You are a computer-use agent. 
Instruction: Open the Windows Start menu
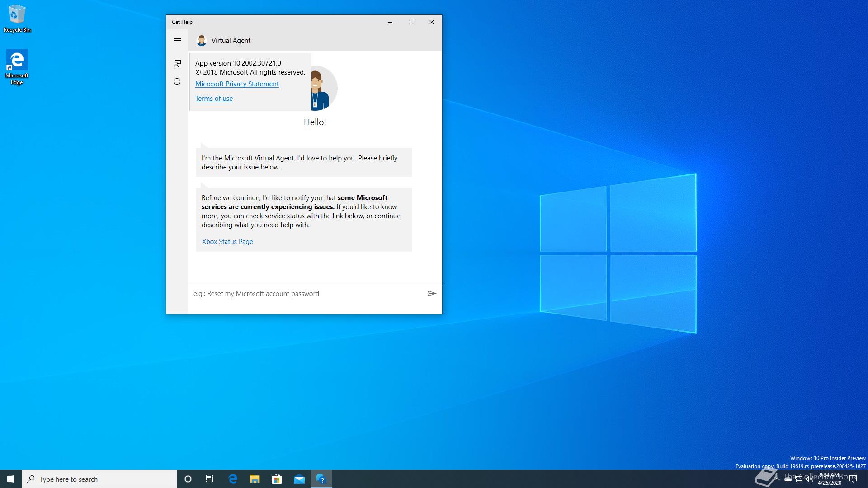tap(11, 479)
